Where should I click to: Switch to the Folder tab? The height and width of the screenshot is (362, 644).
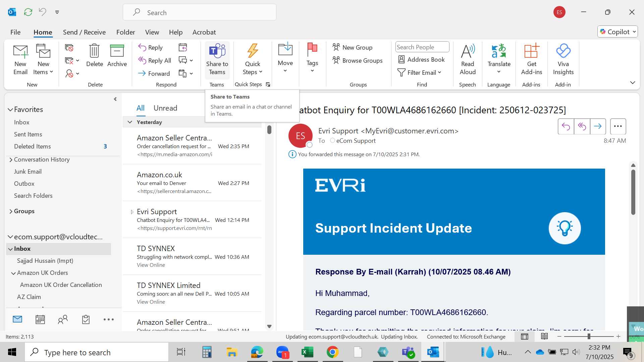coord(126,32)
